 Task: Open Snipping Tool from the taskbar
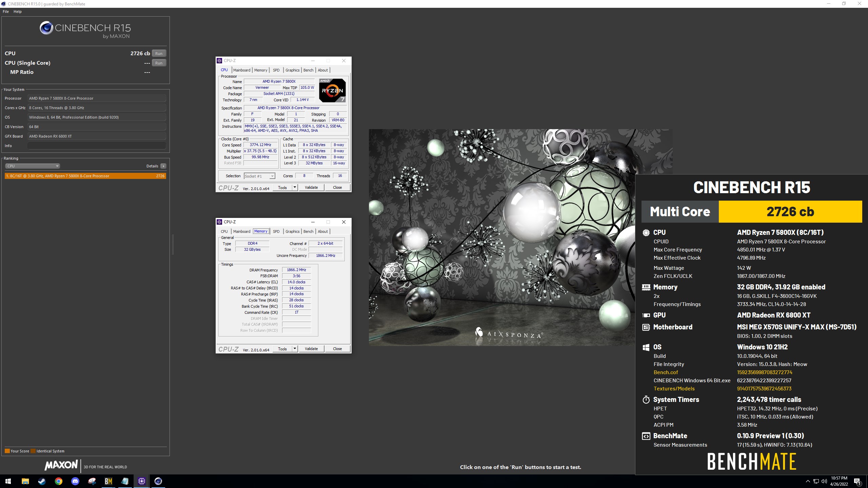point(92,481)
